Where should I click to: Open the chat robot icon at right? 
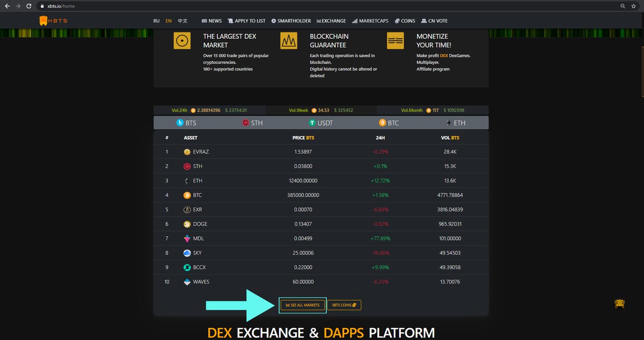click(620, 303)
